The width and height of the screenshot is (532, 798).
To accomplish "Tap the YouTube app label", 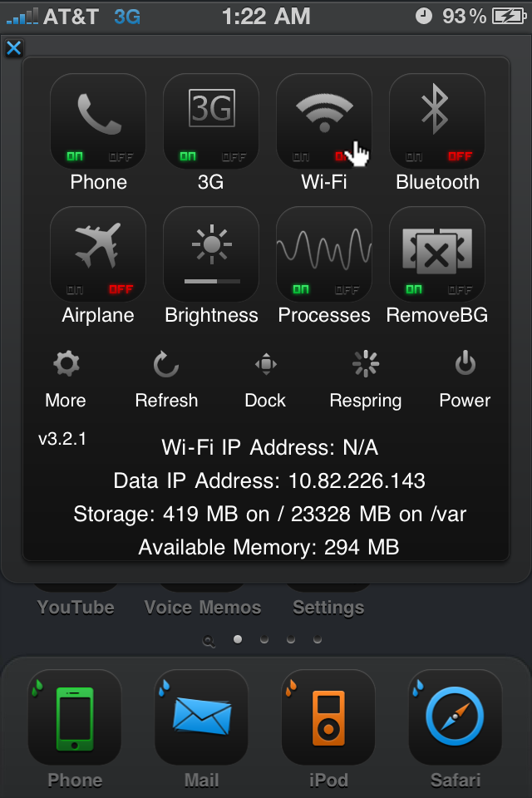I will (x=76, y=607).
